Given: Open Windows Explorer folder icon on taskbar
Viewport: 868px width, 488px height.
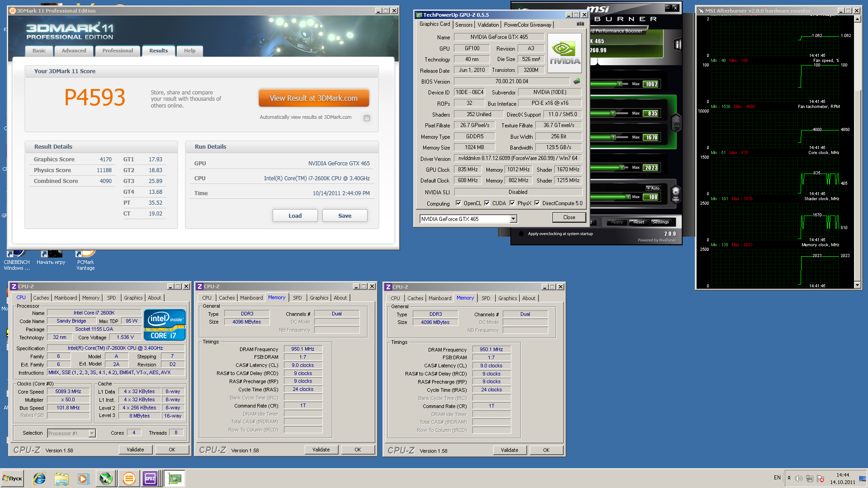Looking at the screenshot, I should (x=61, y=478).
